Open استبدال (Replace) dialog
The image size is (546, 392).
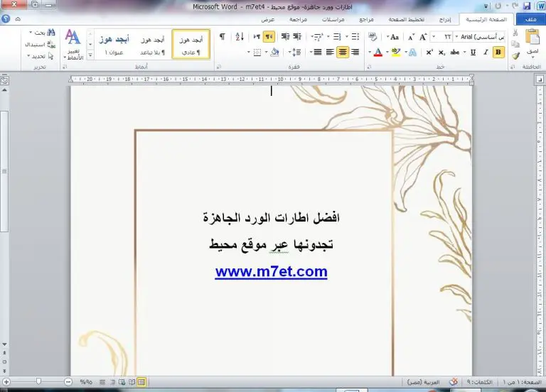41,44
